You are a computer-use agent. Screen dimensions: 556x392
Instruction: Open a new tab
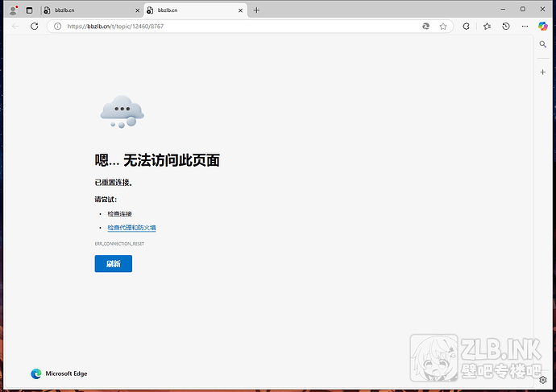[256, 10]
